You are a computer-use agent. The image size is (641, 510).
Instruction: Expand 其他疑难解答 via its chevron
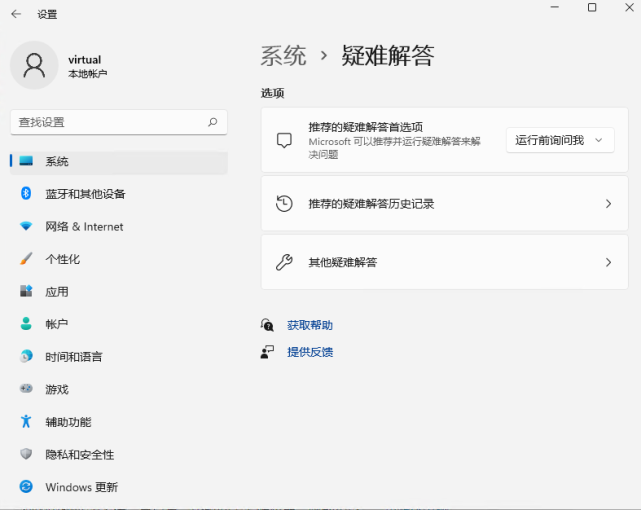tap(608, 262)
